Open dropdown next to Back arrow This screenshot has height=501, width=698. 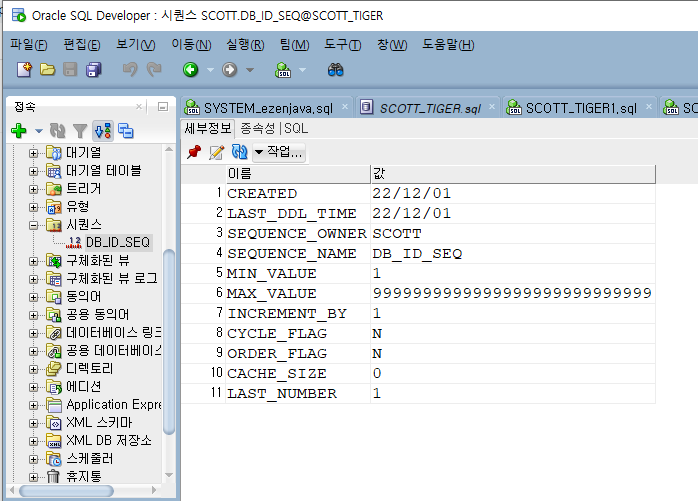tap(211, 70)
